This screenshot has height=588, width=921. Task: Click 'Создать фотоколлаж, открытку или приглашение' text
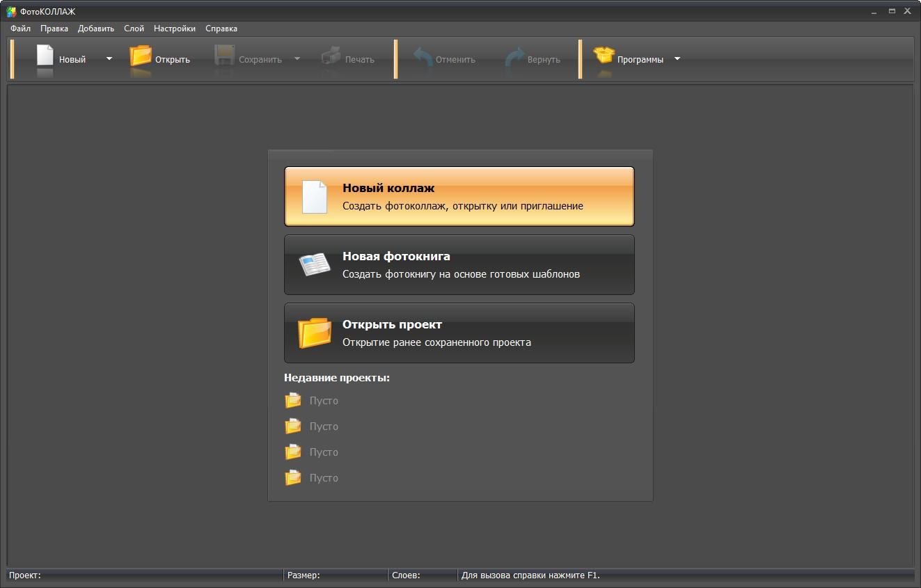(463, 206)
